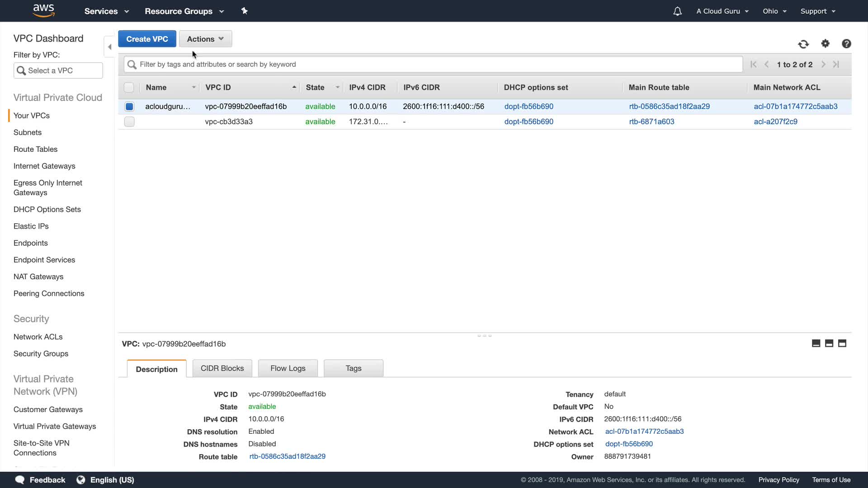Check the vpc-cb3d33a3 row checkbox
868x488 pixels.
129,122
